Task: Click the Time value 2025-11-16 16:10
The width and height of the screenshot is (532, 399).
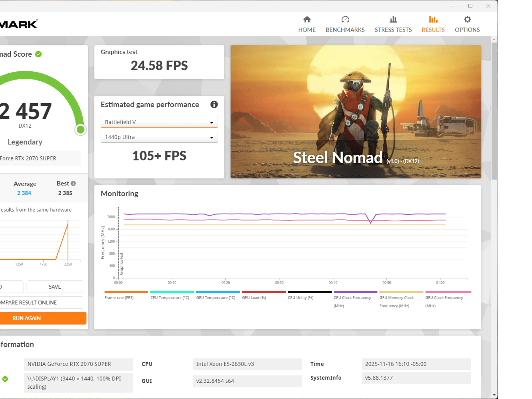Action: [416, 364]
